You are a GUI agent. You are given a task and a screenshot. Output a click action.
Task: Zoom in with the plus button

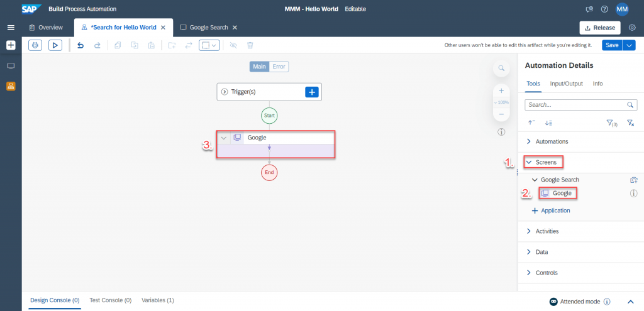(x=501, y=90)
